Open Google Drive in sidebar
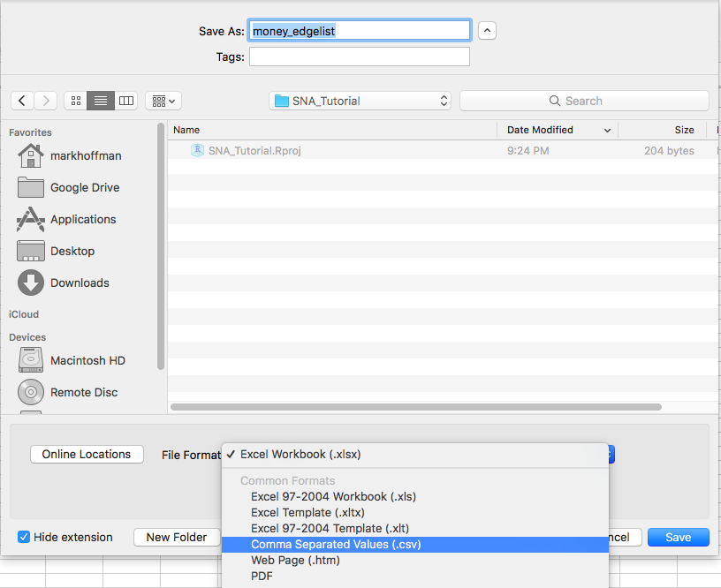Screen dimensions: 721x588 pos(85,188)
